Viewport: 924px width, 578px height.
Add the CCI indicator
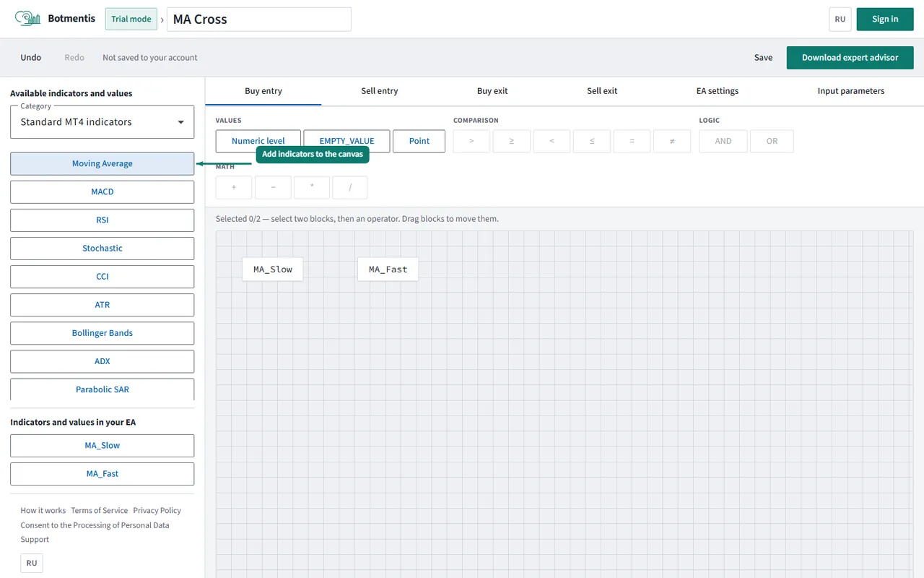[103, 277]
